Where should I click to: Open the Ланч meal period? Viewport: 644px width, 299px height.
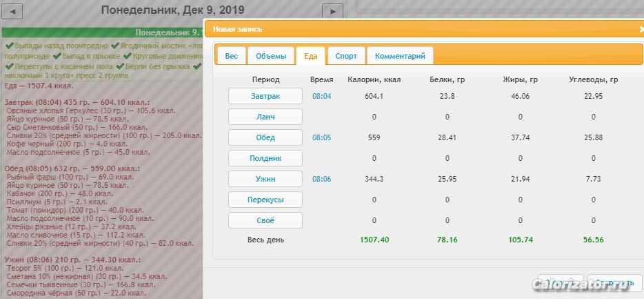coord(265,117)
